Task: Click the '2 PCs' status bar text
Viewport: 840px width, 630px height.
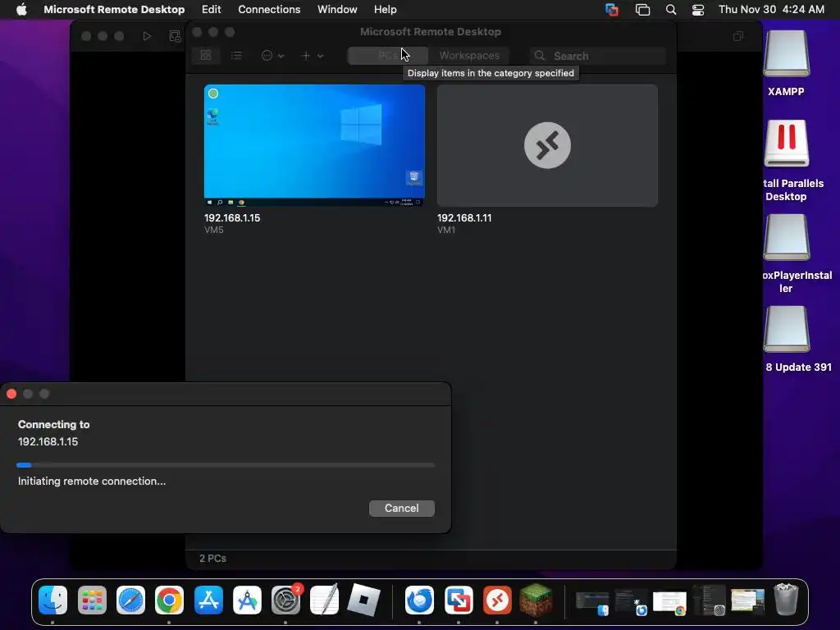Action: pyautogui.click(x=212, y=558)
